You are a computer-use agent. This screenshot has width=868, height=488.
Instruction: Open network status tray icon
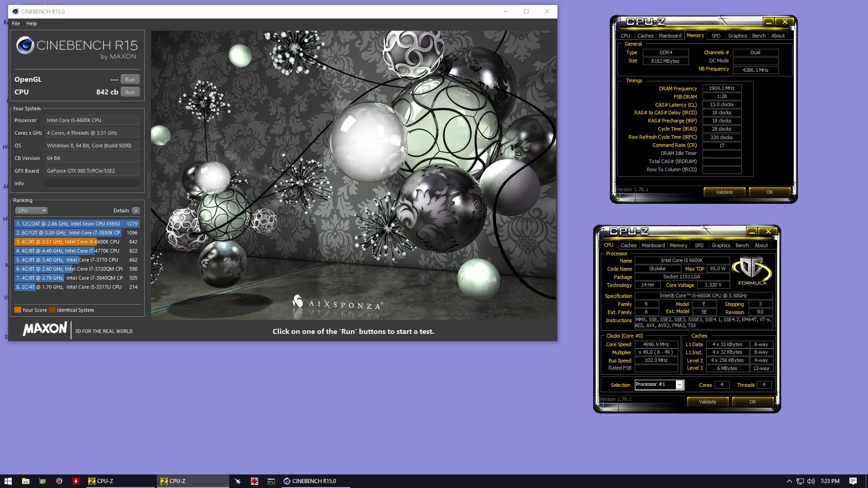(x=800, y=481)
